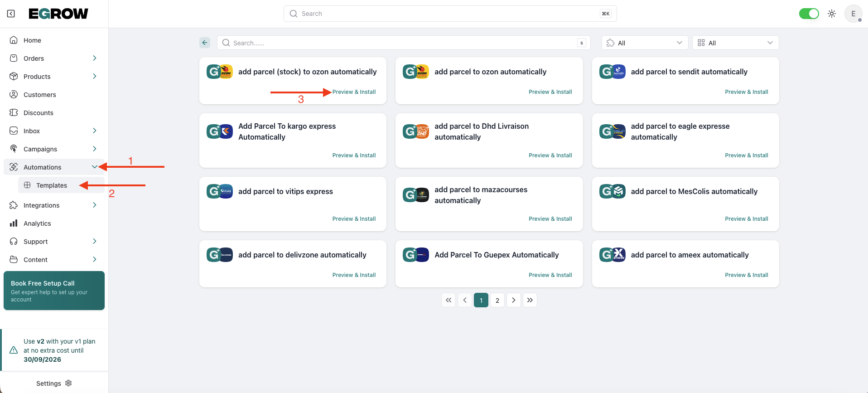Image resolution: width=868 pixels, height=393 pixels.
Task: Click the ozon stock parcel template icon
Action: click(x=220, y=72)
